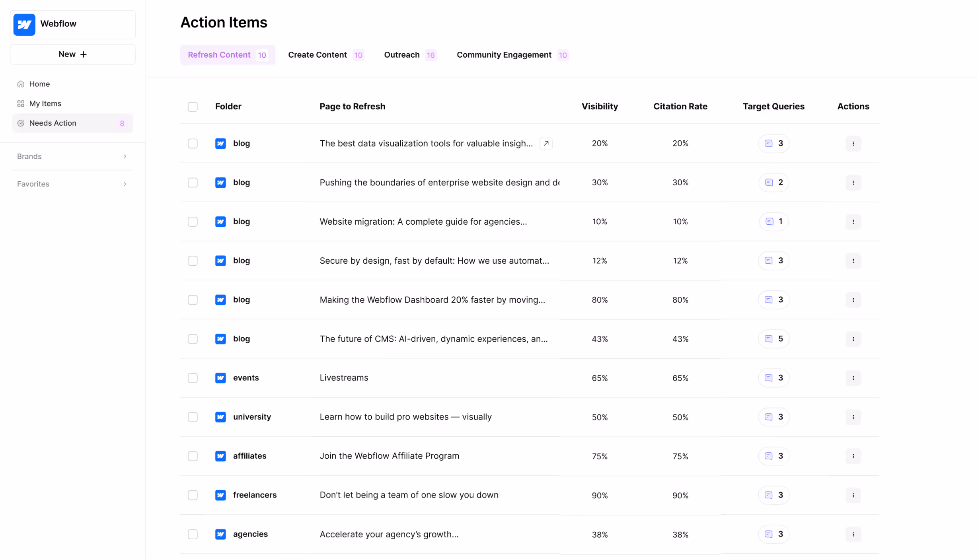Expand the Brands section
The width and height of the screenshot is (978, 560).
pyautogui.click(x=72, y=156)
